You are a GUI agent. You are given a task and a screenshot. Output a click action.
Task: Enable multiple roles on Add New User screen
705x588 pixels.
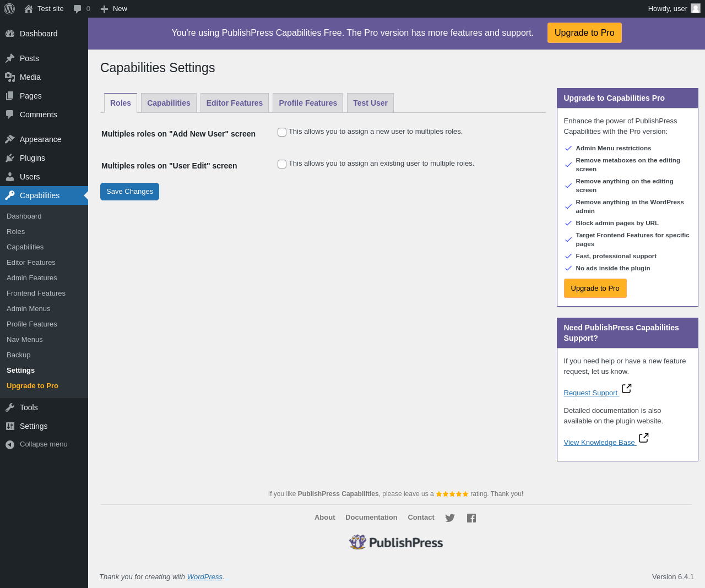coord(282,132)
